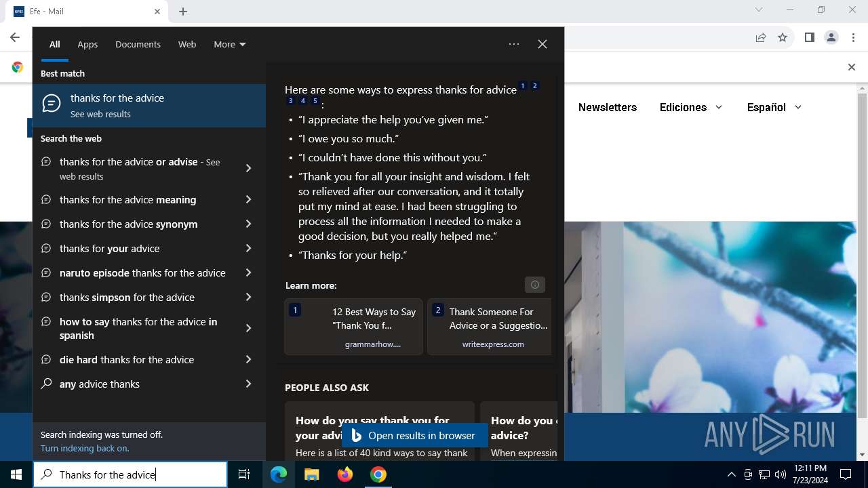This screenshot has height=488, width=868.
Task: Open network status in the system tray
Action: point(764,474)
